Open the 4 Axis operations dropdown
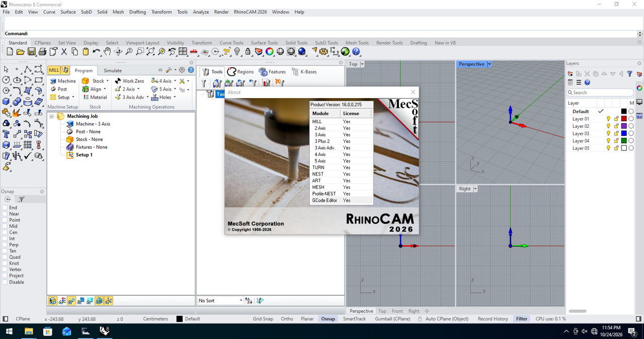Image resolution: width=644 pixels, height=339 pixels. pyautogui.click(x=175, y=81)
